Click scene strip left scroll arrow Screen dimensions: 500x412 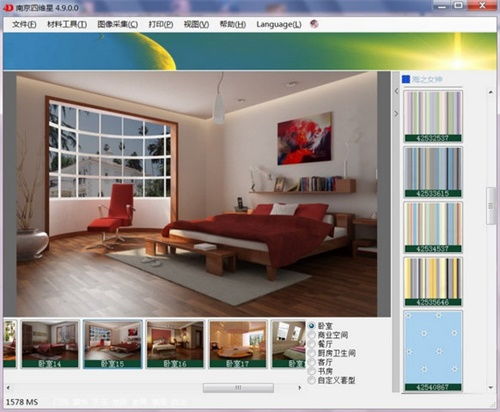pyautogui.click(x=8, y=388)
